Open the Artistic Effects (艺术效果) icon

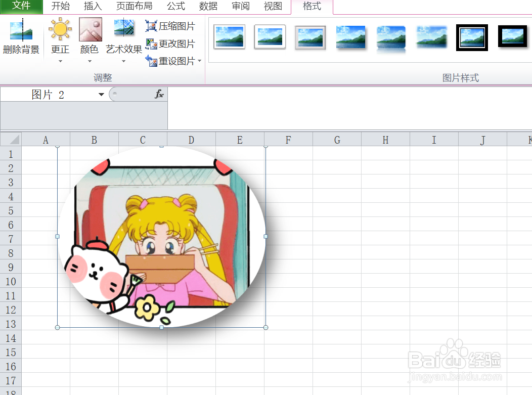(x=124, y=28)
